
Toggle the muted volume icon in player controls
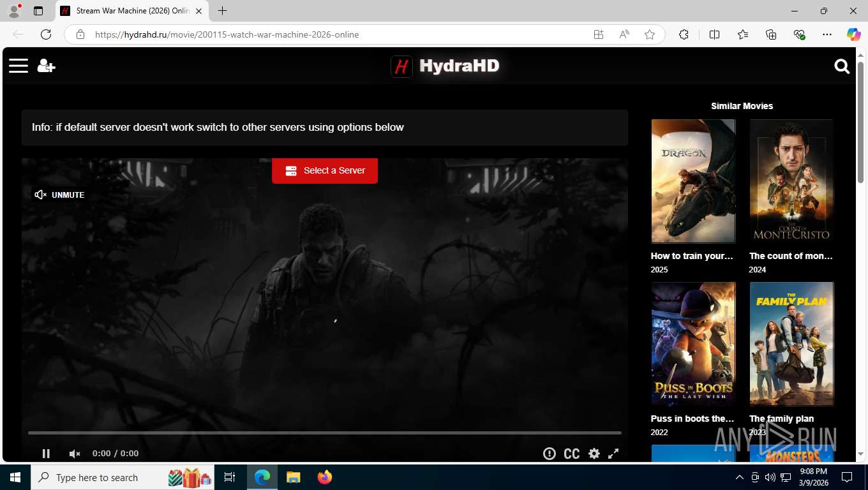75,454
